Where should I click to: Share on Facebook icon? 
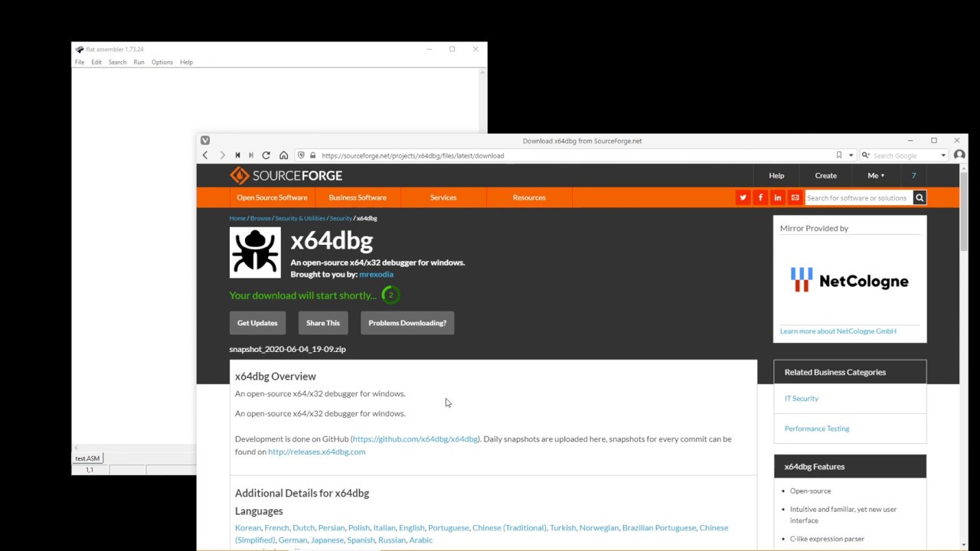(x=760, y=197)
